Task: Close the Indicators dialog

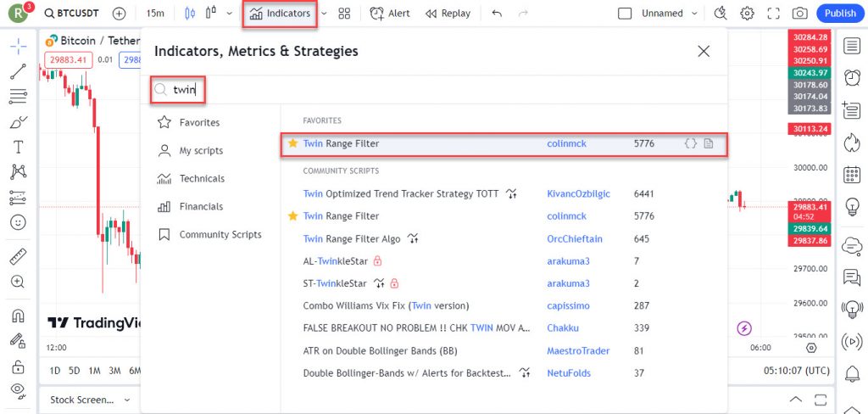Action: [704, 52]
